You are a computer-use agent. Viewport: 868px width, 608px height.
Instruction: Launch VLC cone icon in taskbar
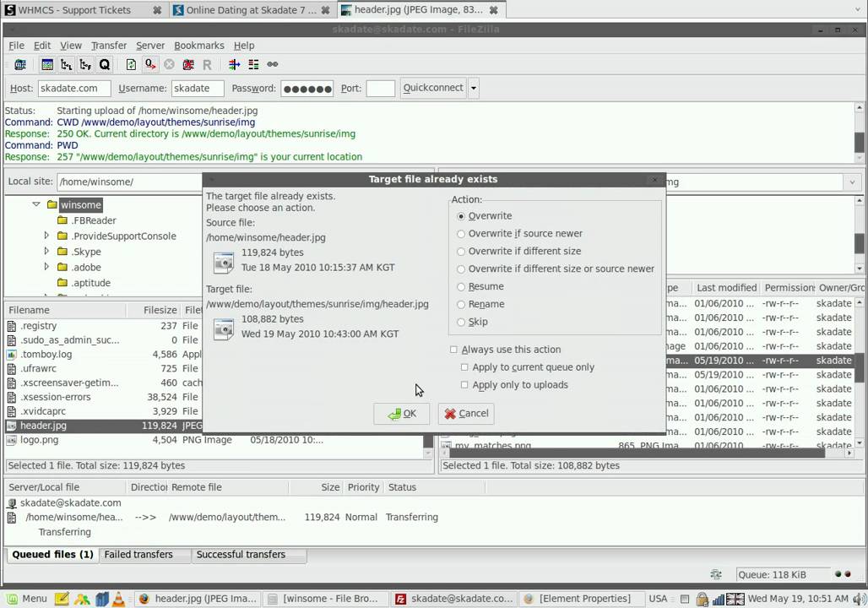[118, 599]
